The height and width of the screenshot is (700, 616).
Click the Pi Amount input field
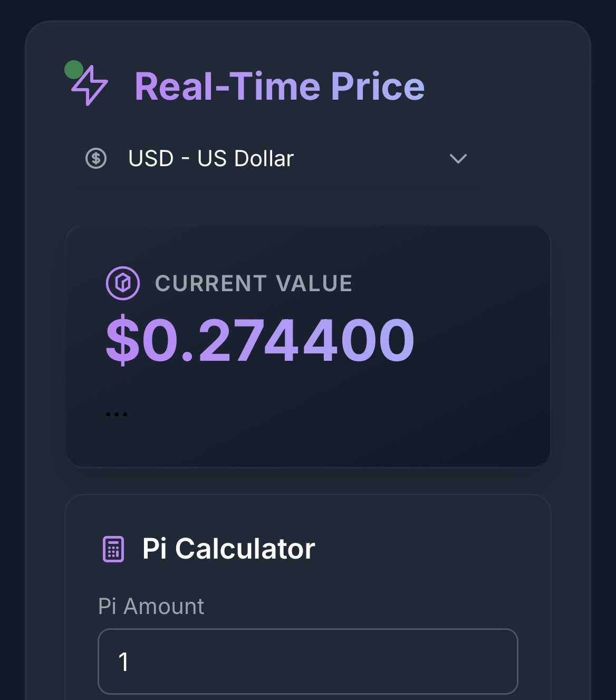(x=307, y=661)
